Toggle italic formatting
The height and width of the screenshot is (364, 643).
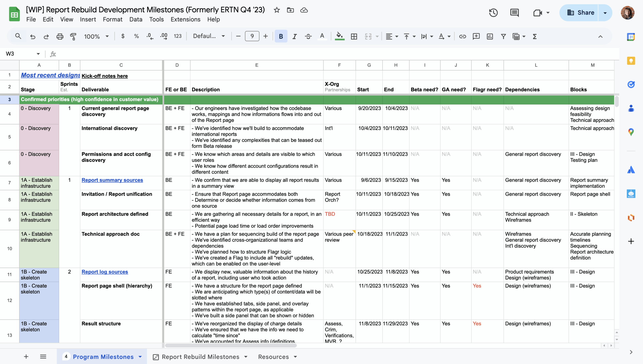coord(294,36)
